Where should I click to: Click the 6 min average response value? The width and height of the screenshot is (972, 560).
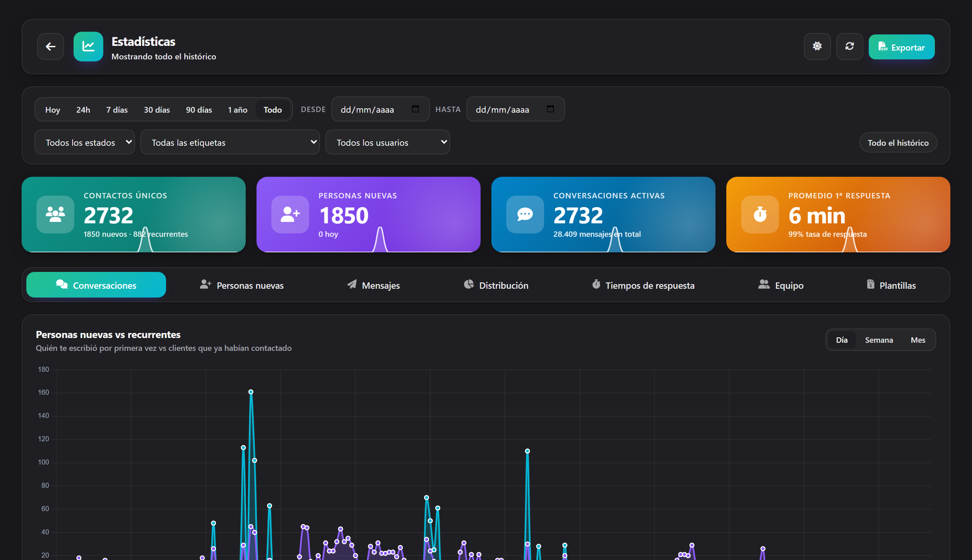[816, 215]
